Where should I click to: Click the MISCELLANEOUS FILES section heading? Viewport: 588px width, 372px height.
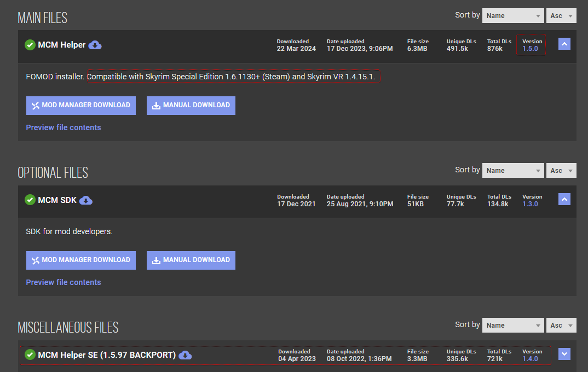(x=68, y=328)
